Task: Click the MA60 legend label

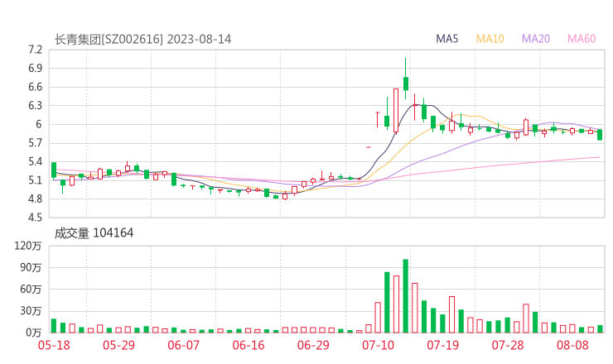Action: tap(582, 39)
